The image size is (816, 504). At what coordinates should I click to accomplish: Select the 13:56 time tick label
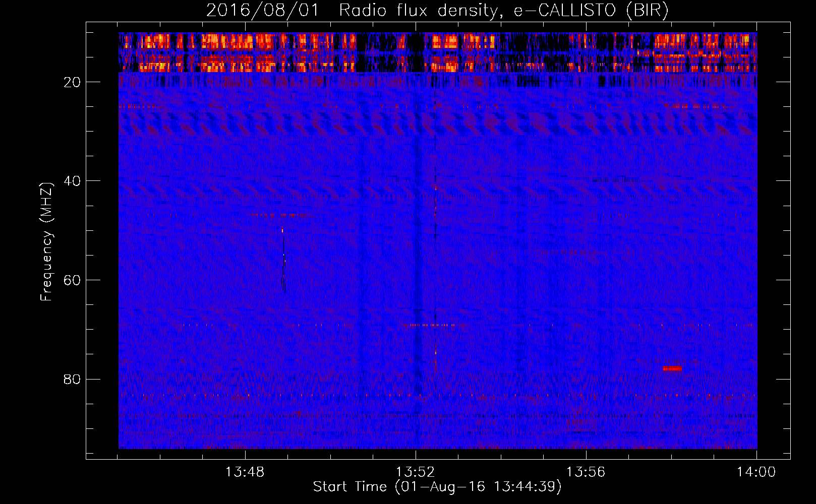tap(586, 472)
